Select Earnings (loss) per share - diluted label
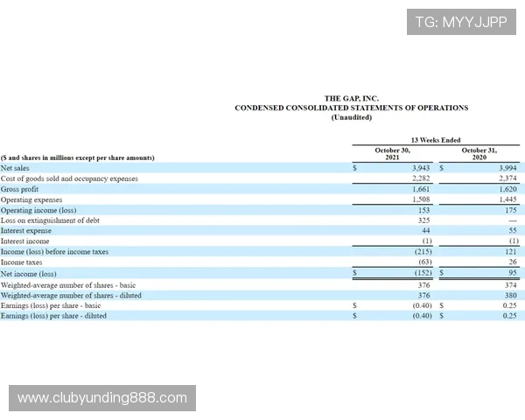The image size is (525, 420). (53, 315)
